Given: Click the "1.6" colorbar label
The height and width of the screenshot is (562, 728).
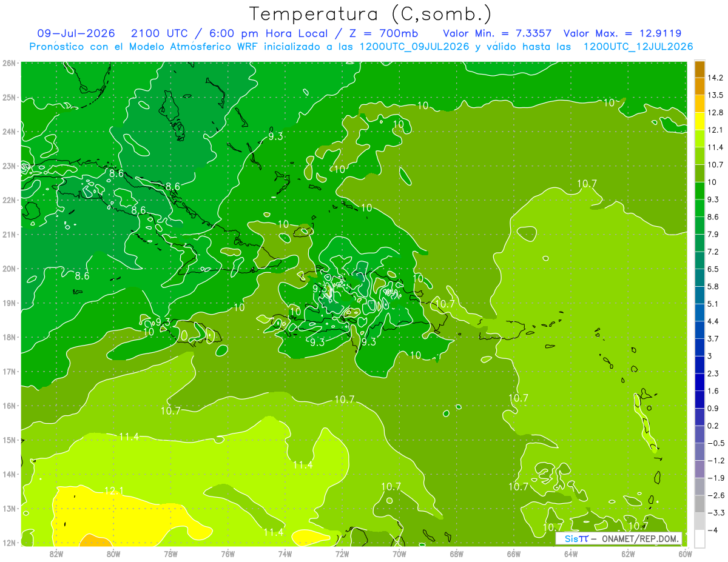Looking at the screenshot, I should click(x=713, y=390).
